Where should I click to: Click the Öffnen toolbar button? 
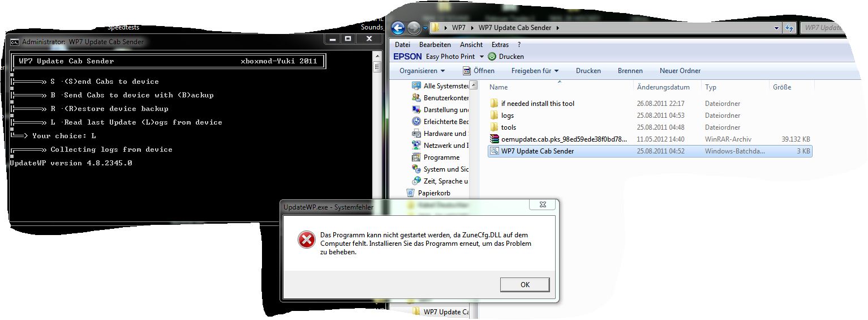click(479, 71)
